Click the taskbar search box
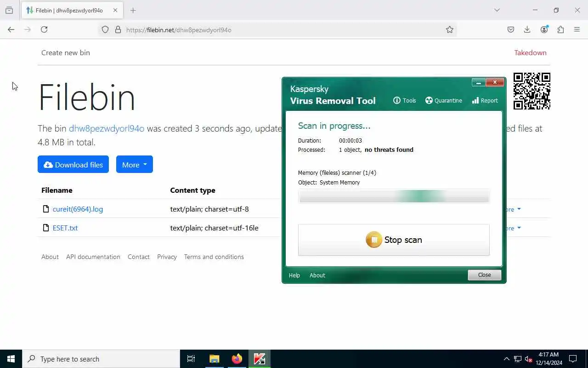Viewport: 588px width, 368px height. [101, 359]
